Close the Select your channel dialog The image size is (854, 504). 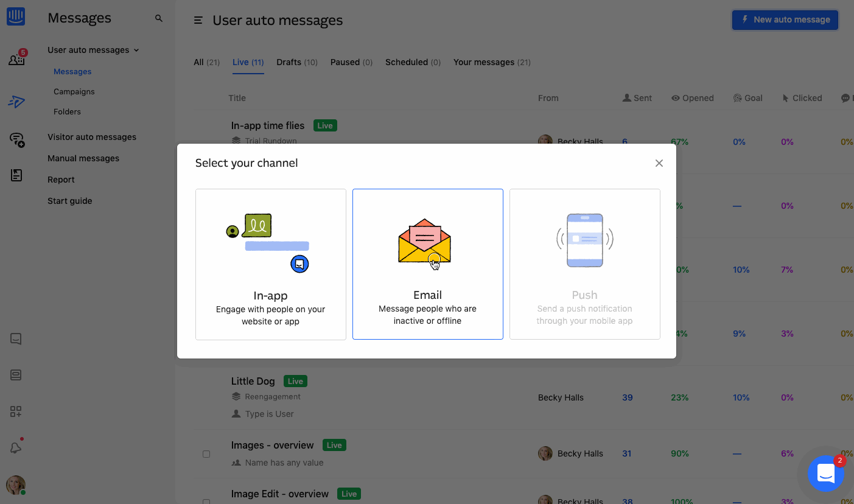659,163
